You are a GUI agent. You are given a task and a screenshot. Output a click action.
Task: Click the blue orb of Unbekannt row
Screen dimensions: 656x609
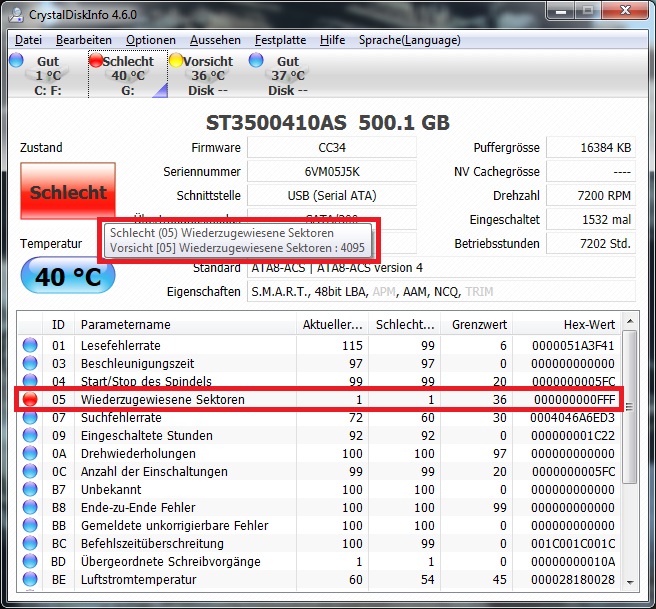point(30,489)
